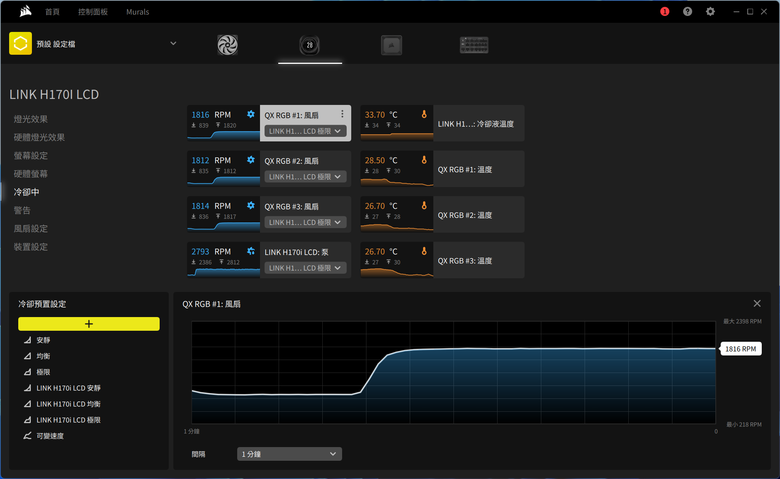This screenshot has width=780, height=479.
Task: Select the QX RGB #1: 溫度 card label
Action: [x=465, y=170]
